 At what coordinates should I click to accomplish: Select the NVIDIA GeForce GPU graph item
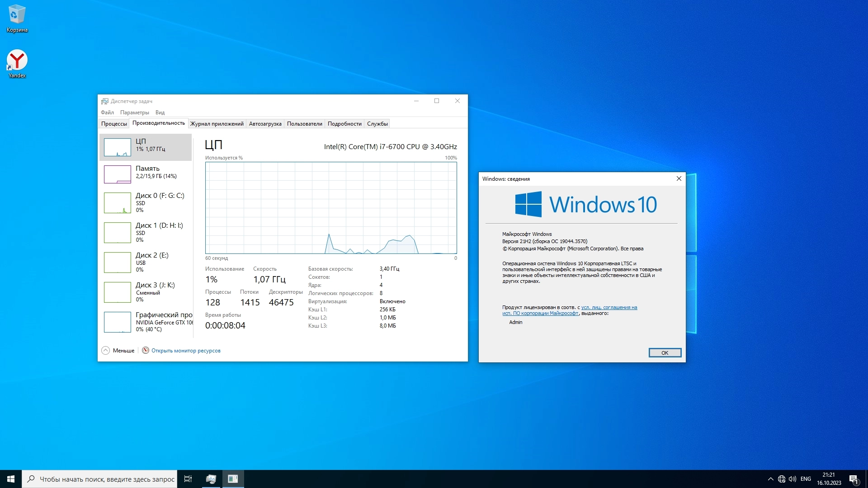[x=146, y=322]
